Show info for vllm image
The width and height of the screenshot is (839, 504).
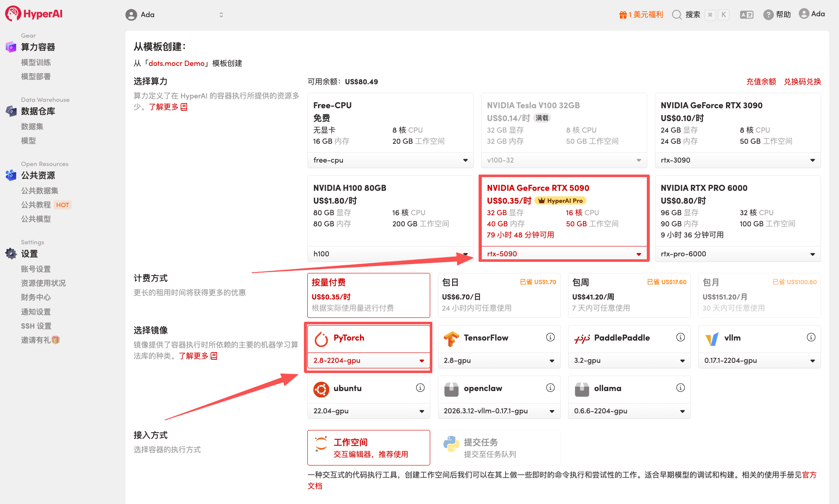point(811,338)
